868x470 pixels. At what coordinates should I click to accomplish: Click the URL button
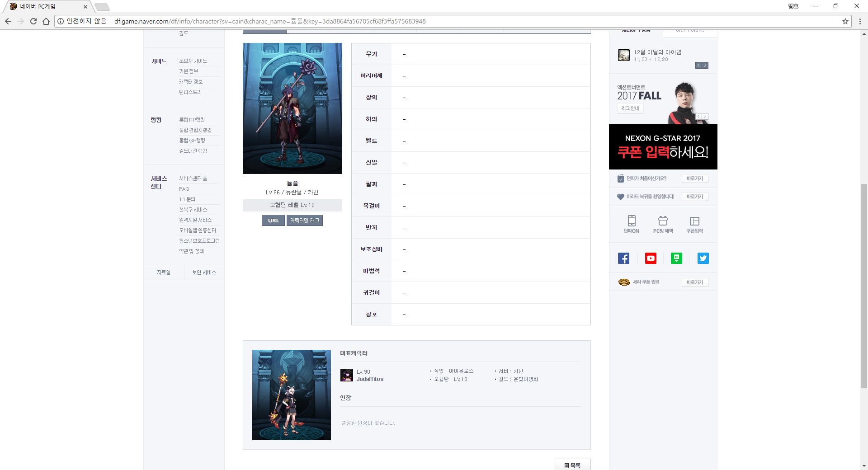click(274, 221)
